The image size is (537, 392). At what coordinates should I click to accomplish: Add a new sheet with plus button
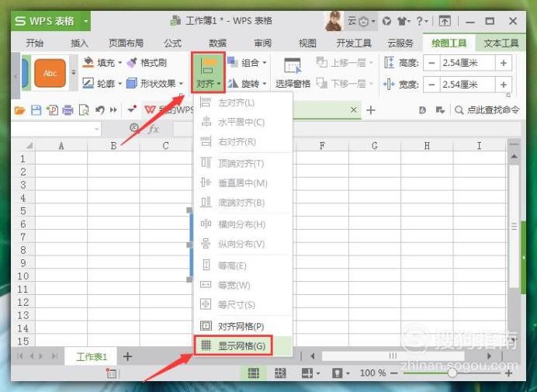[x=127, y=357]
